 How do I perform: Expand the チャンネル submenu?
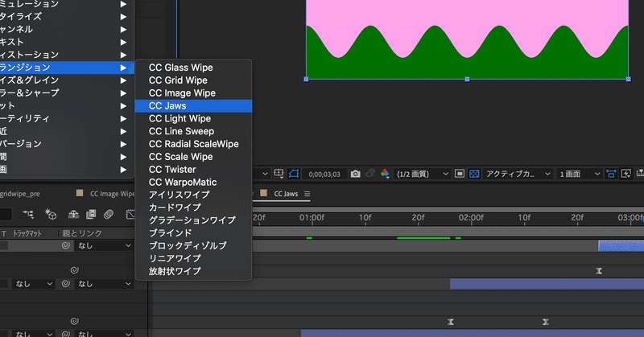click(67, 29)
